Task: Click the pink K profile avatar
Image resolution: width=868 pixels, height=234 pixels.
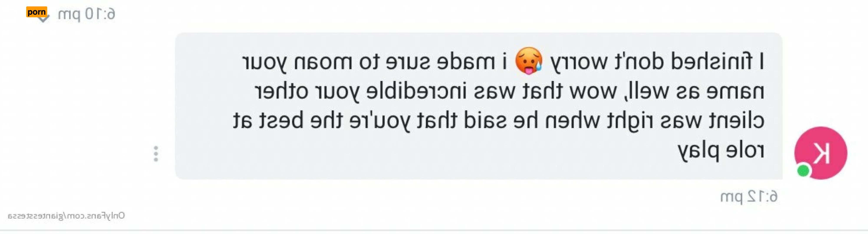Action: (820, 153)
